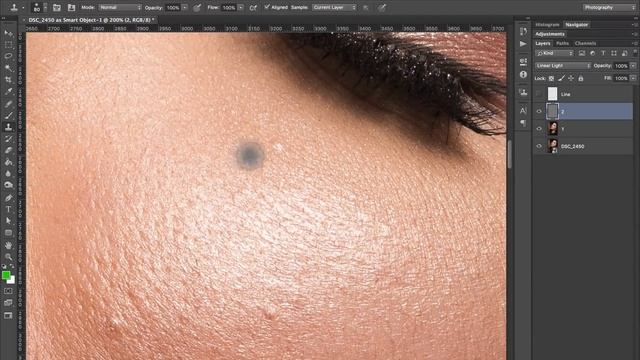Select the Line layer thumbnail

[552, 94]
